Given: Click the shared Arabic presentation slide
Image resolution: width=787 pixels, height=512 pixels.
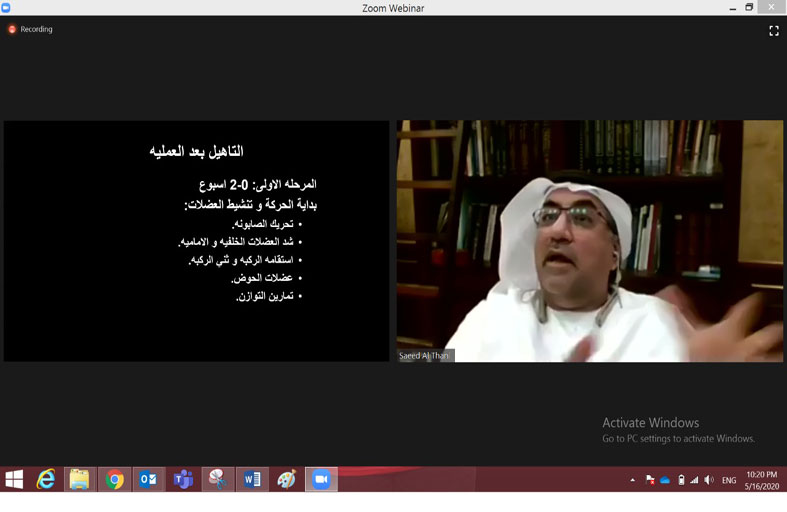Looking at the screenshot, I should pyautogui.click(x=196, y=240).
